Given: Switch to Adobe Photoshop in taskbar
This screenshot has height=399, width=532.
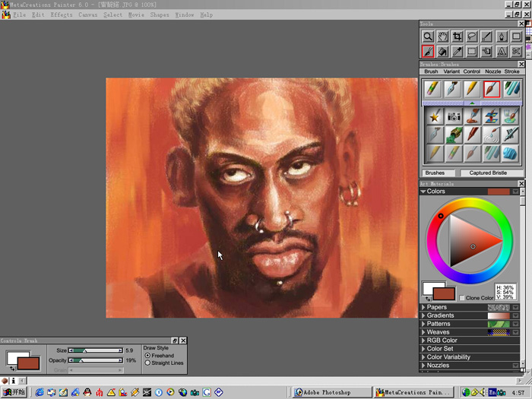Looking at the screenshot, I should (332, 392).
